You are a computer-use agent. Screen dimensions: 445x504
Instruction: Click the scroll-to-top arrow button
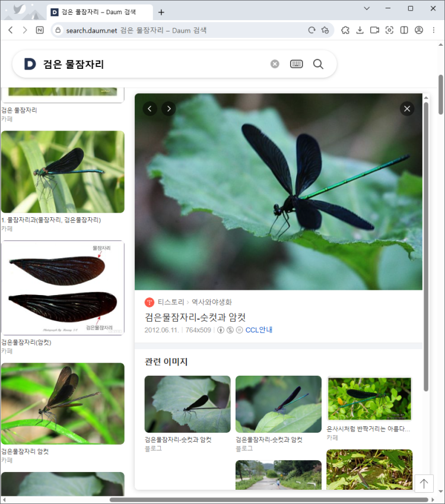(x=424, y=483)
